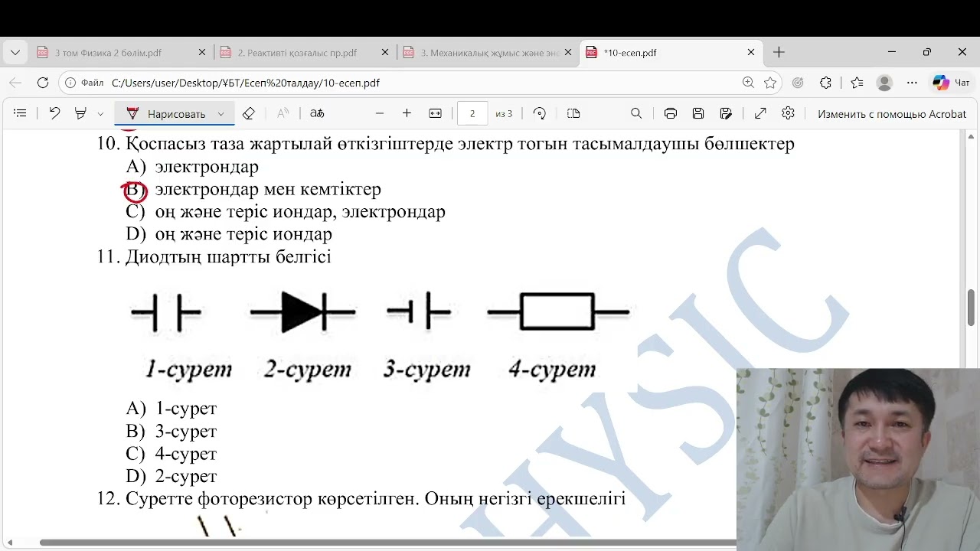
Task: Enter PDF full screen mode
Action: click(760, 113)
